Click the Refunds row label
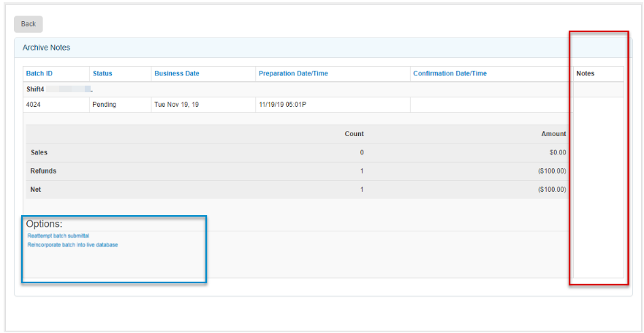Image resolution: width=644 pixels, height=333 pixels. click(43, 171)
